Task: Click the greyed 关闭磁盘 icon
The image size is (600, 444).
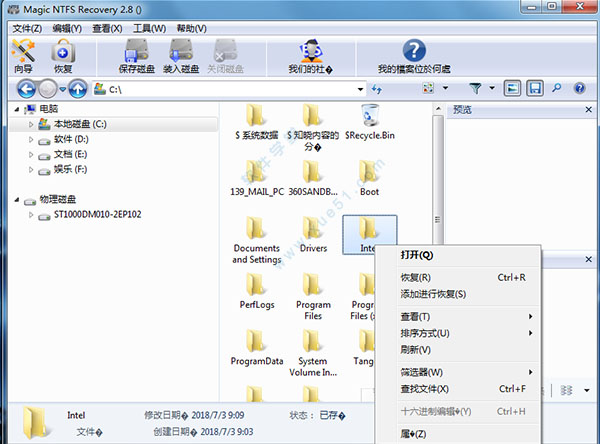Action: (225, 56)
